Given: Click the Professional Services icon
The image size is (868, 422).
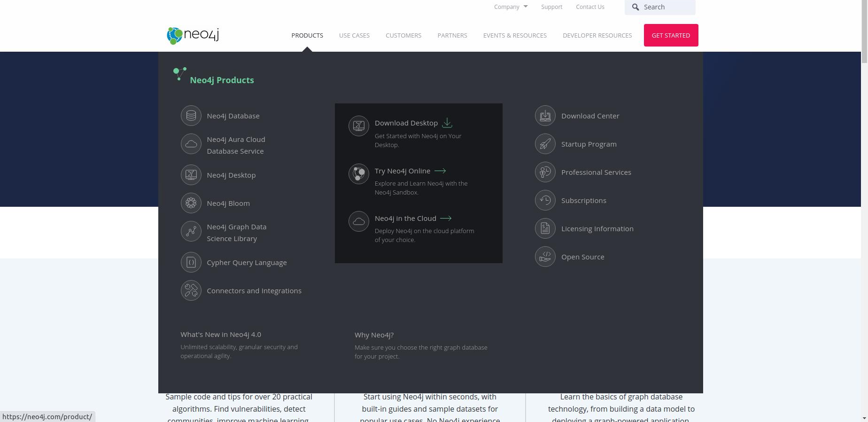Looking at the screenshot, I should (545, 172).
